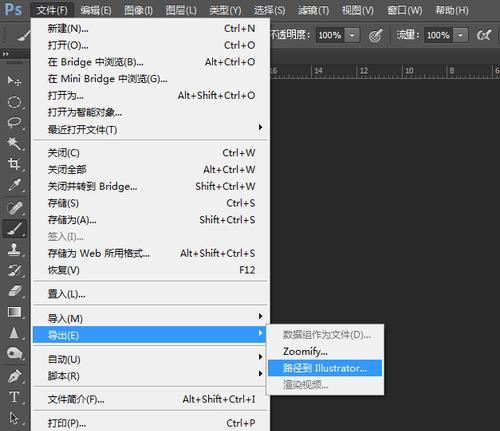Expand the toolbox double-arrow handle
500x431 pixels.
[x=6, y=53]
